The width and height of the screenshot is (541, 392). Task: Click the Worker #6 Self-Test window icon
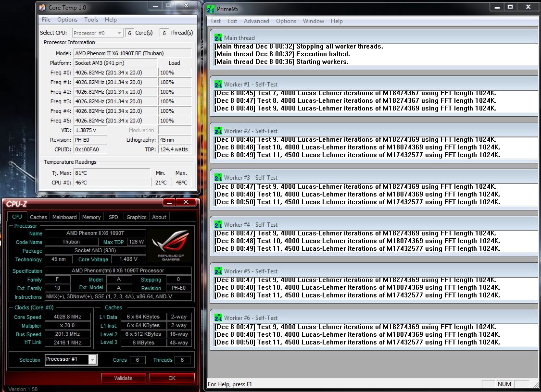218,318
